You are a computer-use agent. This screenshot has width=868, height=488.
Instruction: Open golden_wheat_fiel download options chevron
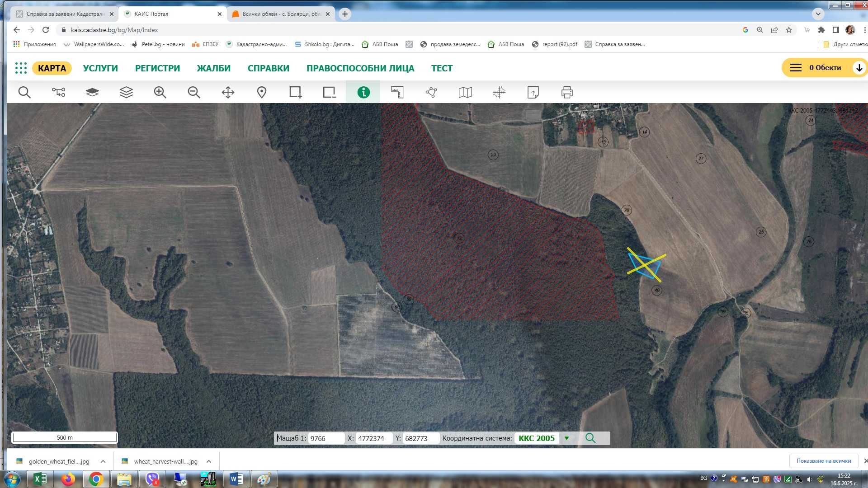(103, 461)
